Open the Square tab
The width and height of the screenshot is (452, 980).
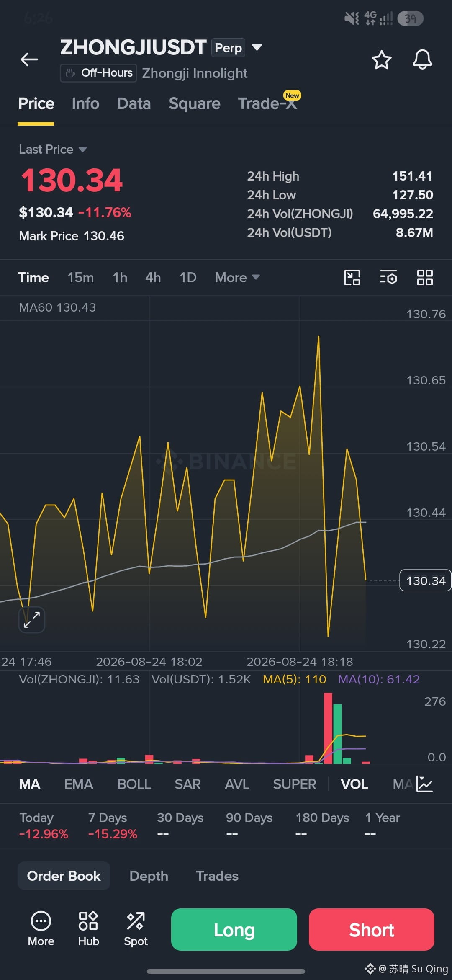point(195,103)
